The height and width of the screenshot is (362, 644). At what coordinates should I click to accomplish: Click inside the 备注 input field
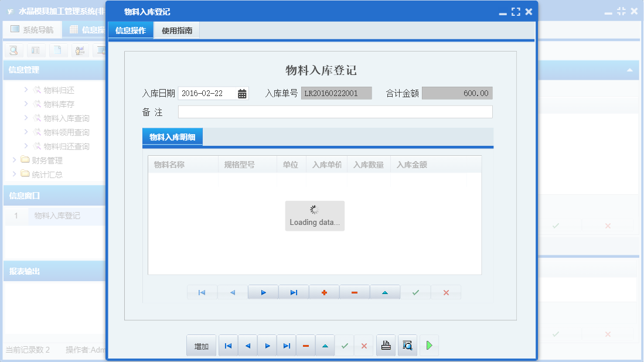point(334,111)
